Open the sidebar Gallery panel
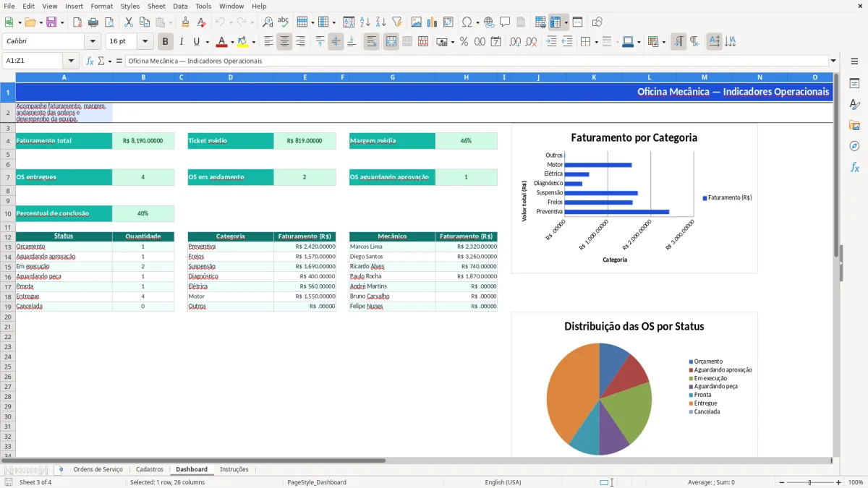This screenshot has width=868, height=488. coord(854,125)
